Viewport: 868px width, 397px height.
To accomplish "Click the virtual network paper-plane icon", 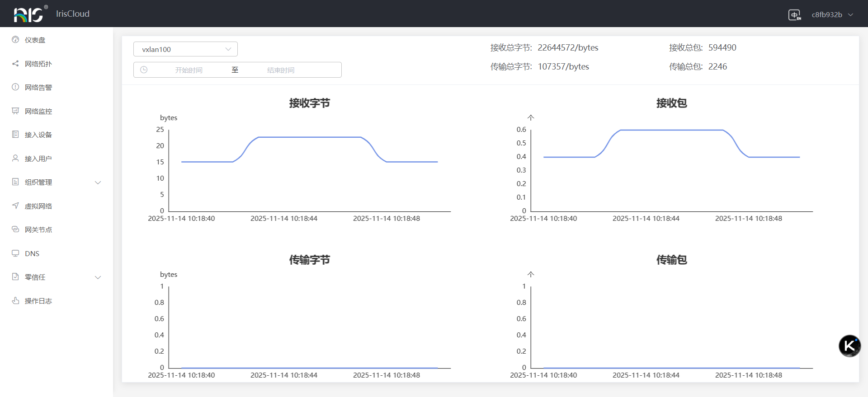I will click(x=15, y=206).
